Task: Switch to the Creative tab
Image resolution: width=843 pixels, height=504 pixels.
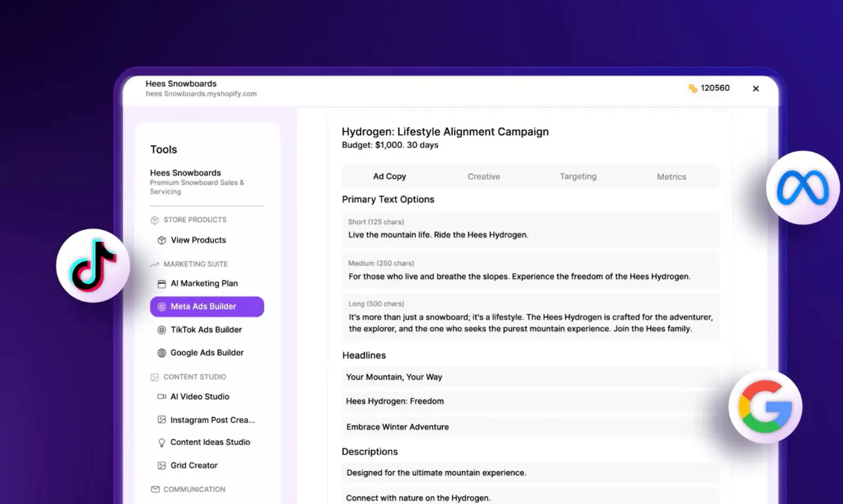Action: [x=484, y=176]
